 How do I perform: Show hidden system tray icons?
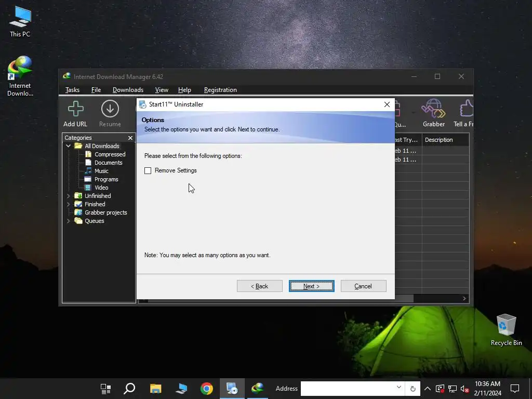428,389
